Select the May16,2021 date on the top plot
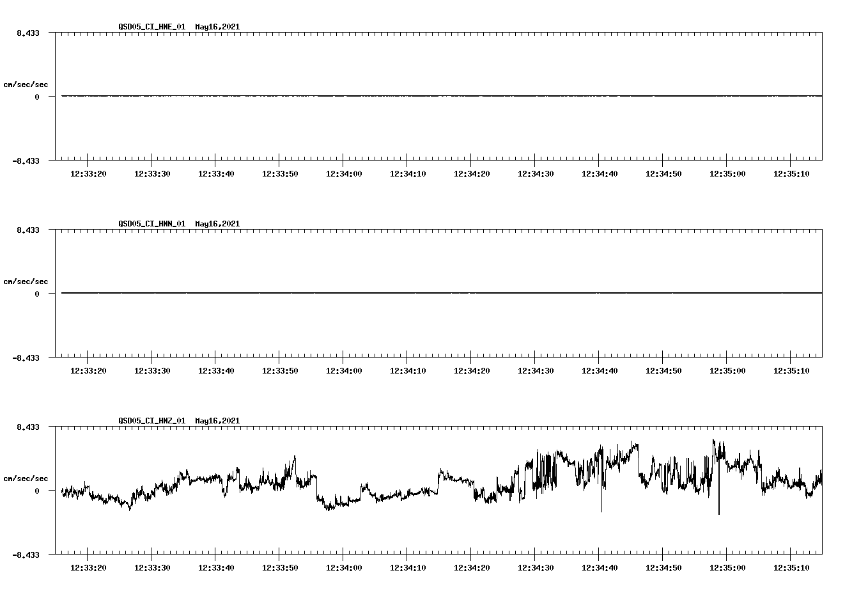868x591 pixels. [217, 28]
